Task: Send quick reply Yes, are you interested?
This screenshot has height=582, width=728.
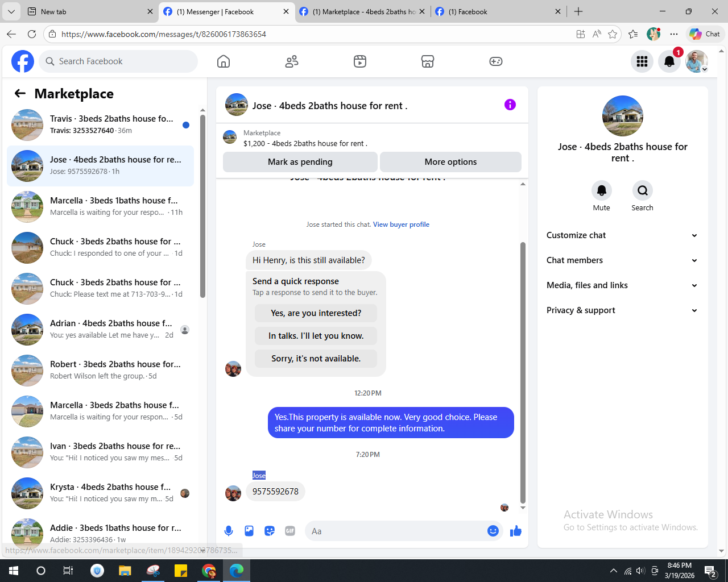Action: [x=316, y=313]
